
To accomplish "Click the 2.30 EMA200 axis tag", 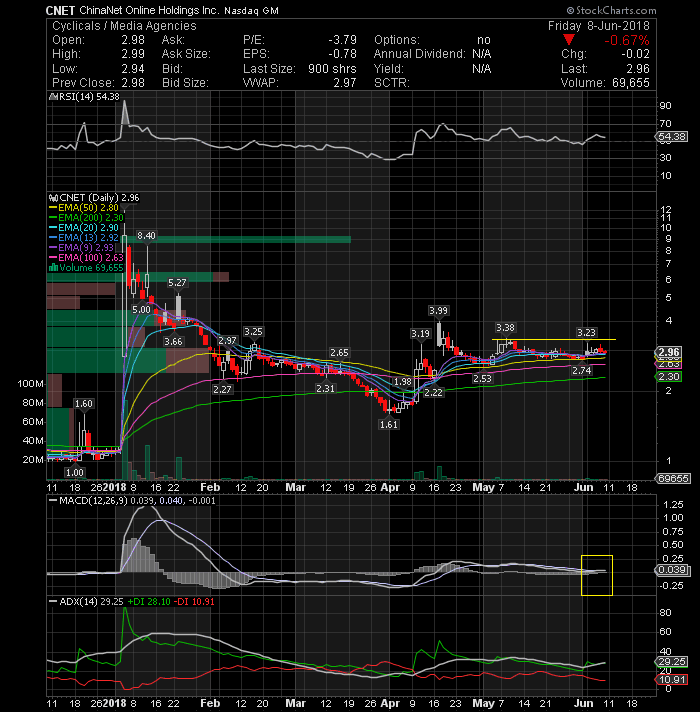I will [x=669, y=376].
